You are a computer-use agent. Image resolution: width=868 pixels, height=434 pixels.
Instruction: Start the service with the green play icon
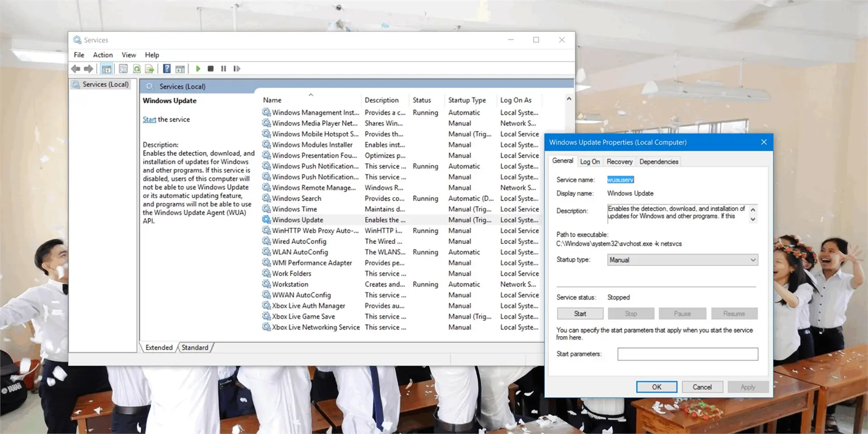[x=198, y=69]
